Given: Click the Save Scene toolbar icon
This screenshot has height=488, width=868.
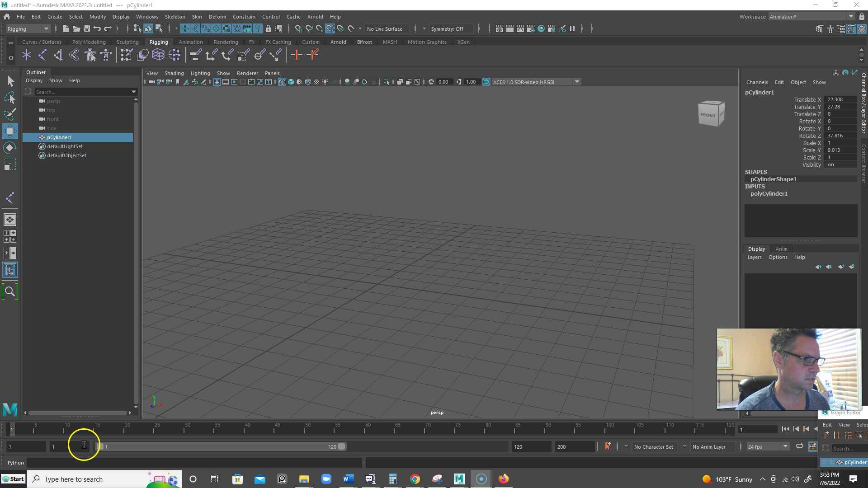Looking at the screenshot, I should pyautogui.click(x=87, y=28).
